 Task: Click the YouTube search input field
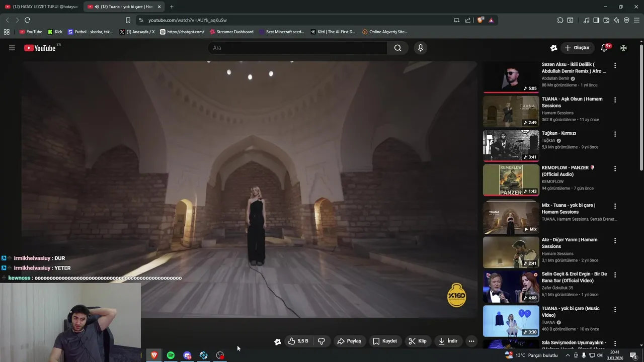297,48
